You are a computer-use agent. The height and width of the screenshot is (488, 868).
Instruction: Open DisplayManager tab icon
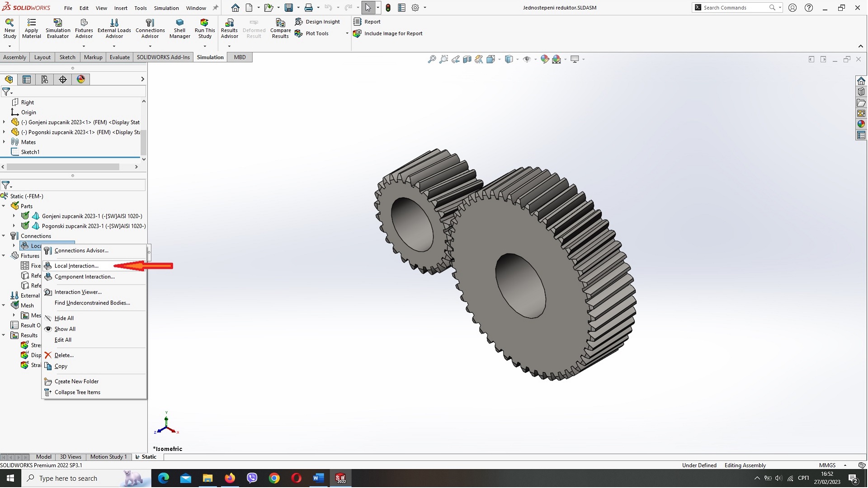(81, 80)
